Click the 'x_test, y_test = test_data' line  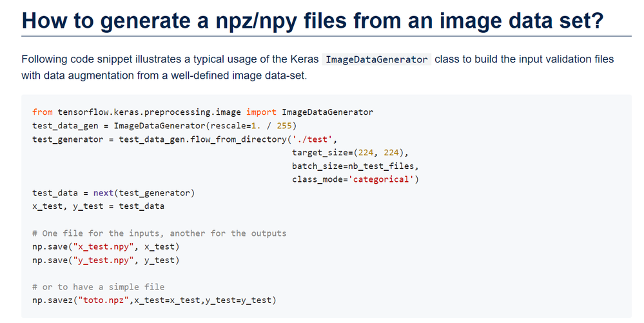click(x=98, y=206)
